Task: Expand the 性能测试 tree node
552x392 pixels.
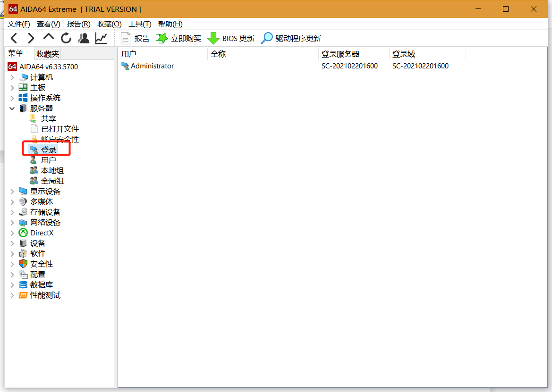Action: 12,295
